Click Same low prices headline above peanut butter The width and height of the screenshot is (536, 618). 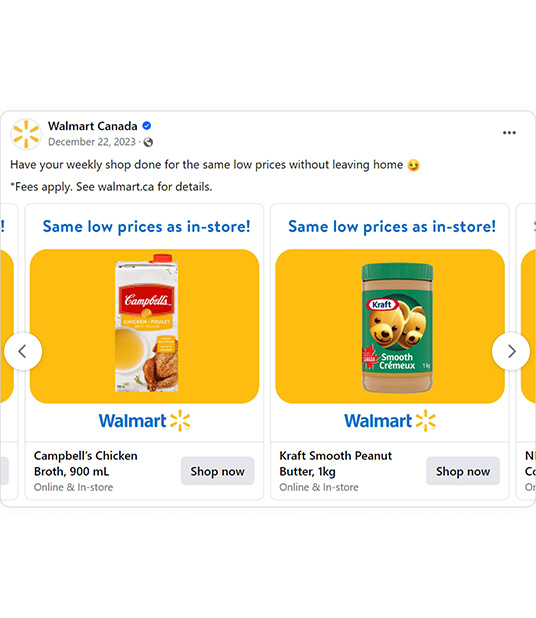pyautogui.click(x=392, y=227)
